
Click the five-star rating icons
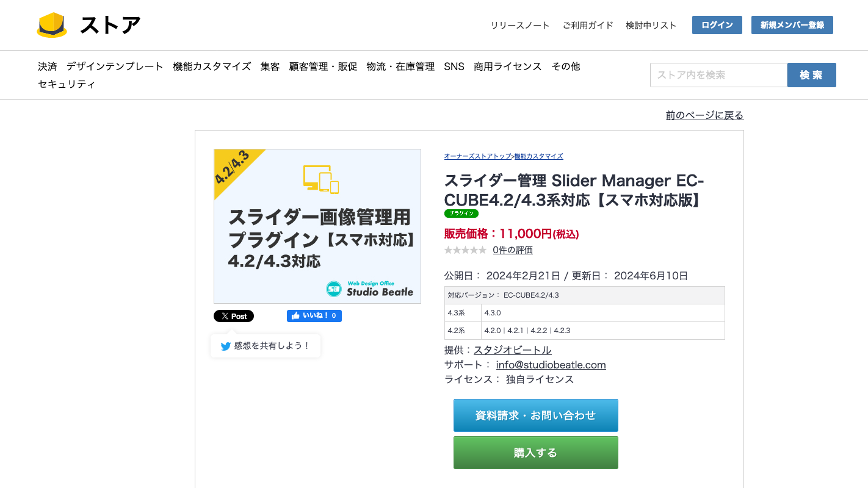point(465,250)
